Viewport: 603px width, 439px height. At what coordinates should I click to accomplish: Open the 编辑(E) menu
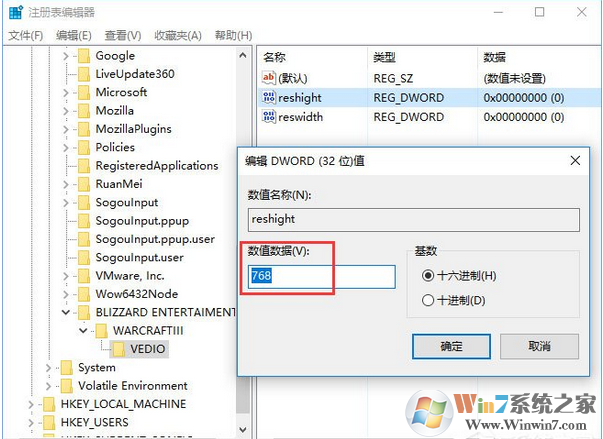[73, 36]
